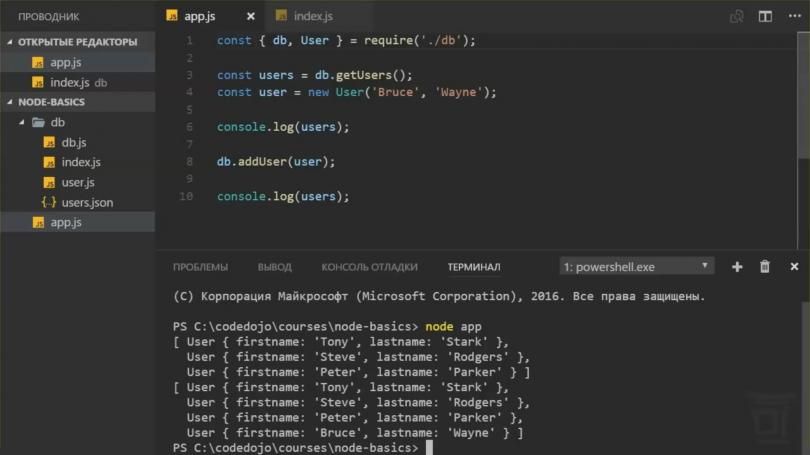Open the powershell.exe terminal dropdown
Viewport: 810px width, 455px height.
click(x=636, y=266)
